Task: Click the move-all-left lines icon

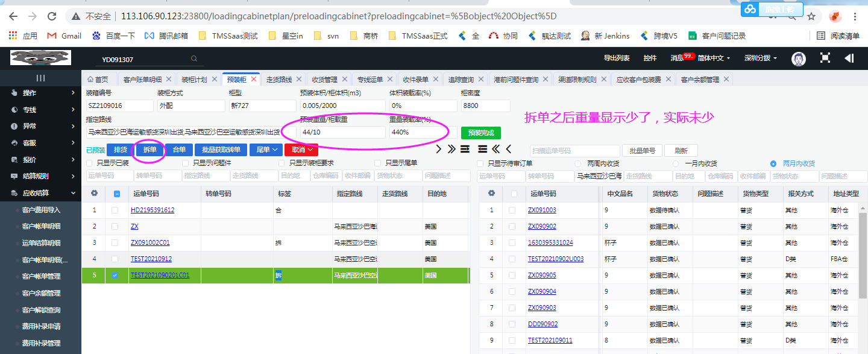Action: coord(482,149)
